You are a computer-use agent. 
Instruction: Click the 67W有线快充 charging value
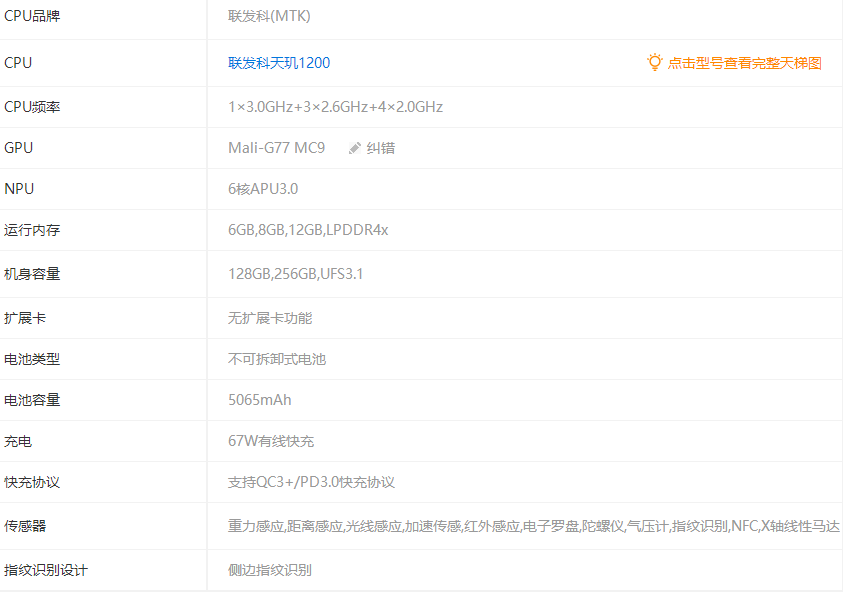point(271,441)
